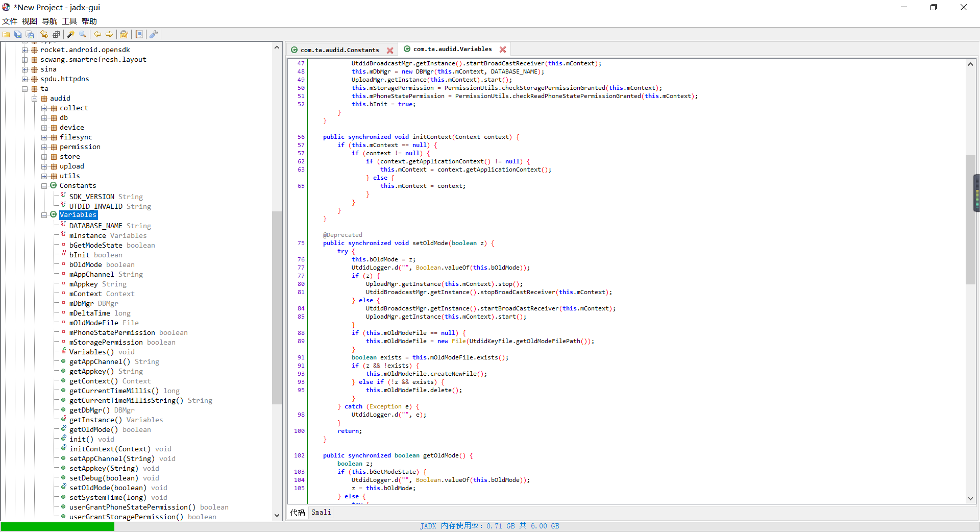Navigate forward in code history
This screenshot has width=980, height=532.
109,34
